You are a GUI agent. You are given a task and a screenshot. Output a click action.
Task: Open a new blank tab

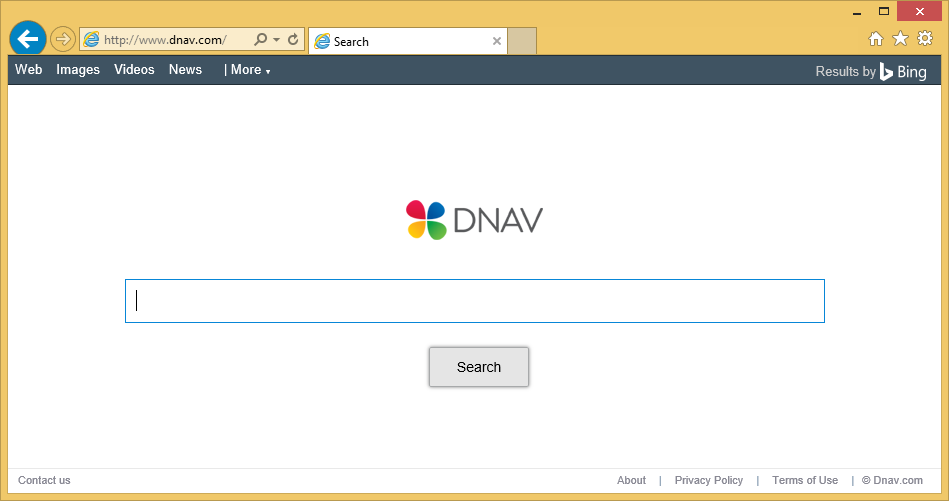pyautogui.click(x=522, y=41)
